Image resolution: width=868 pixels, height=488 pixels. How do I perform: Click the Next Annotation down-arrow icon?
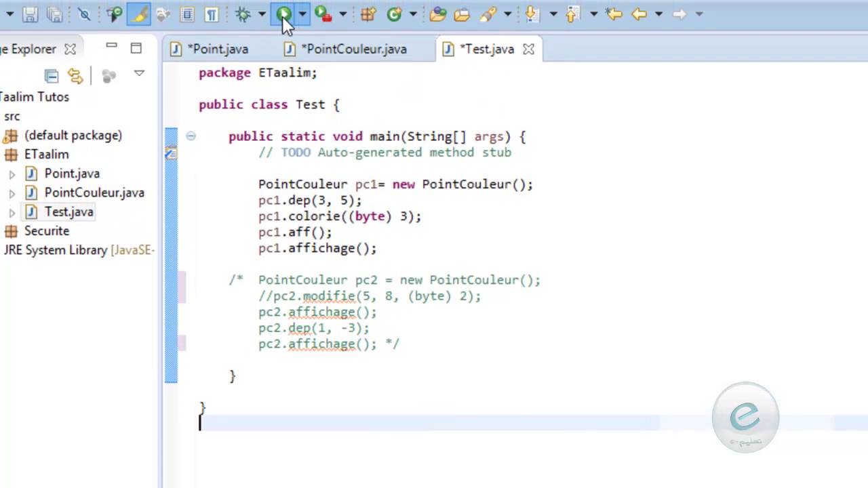tap(532, 14)
